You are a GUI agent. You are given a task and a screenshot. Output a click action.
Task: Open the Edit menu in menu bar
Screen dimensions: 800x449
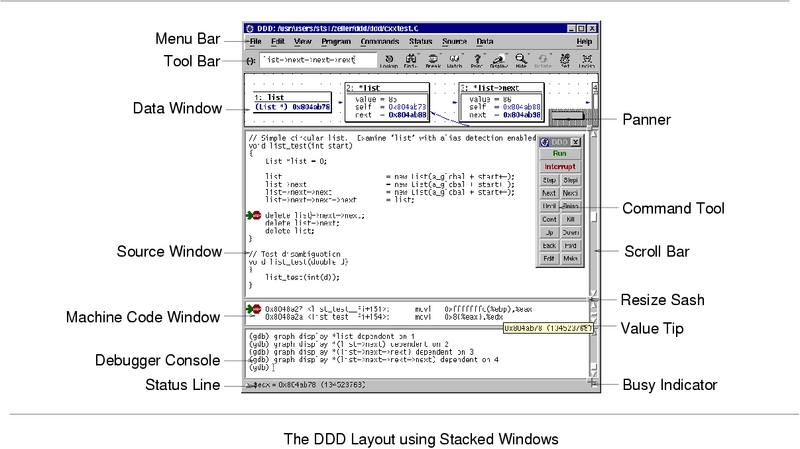[278, 42]
